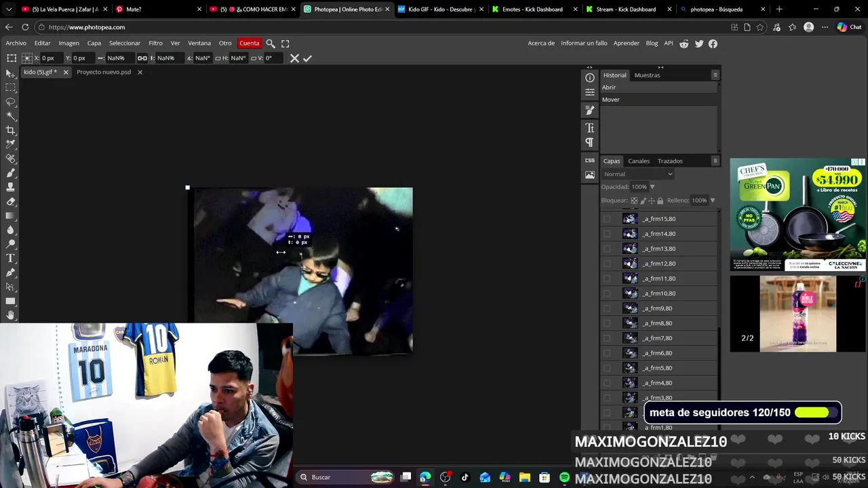
Task: Open the Properties sliders panel icon
Action: pos(590,92)
